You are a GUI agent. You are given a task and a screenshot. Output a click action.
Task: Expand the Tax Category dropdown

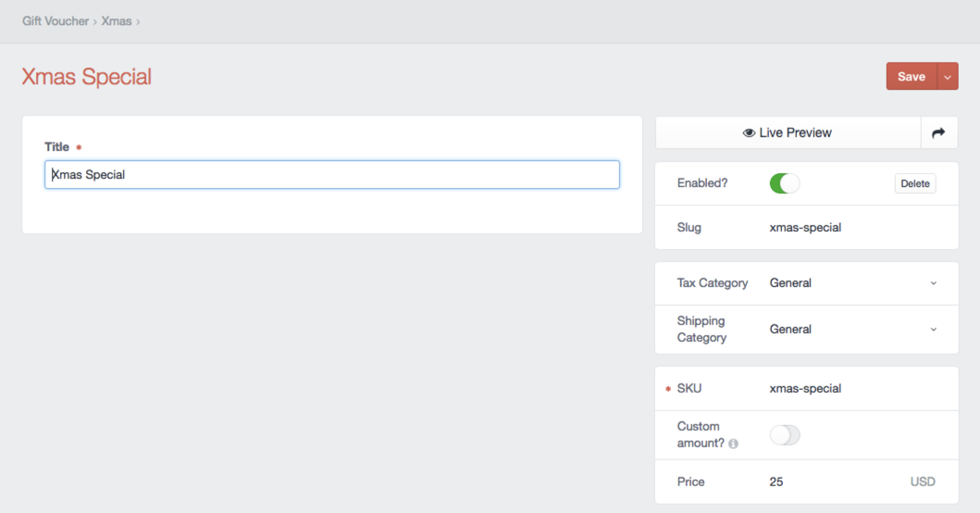point(851,283)
